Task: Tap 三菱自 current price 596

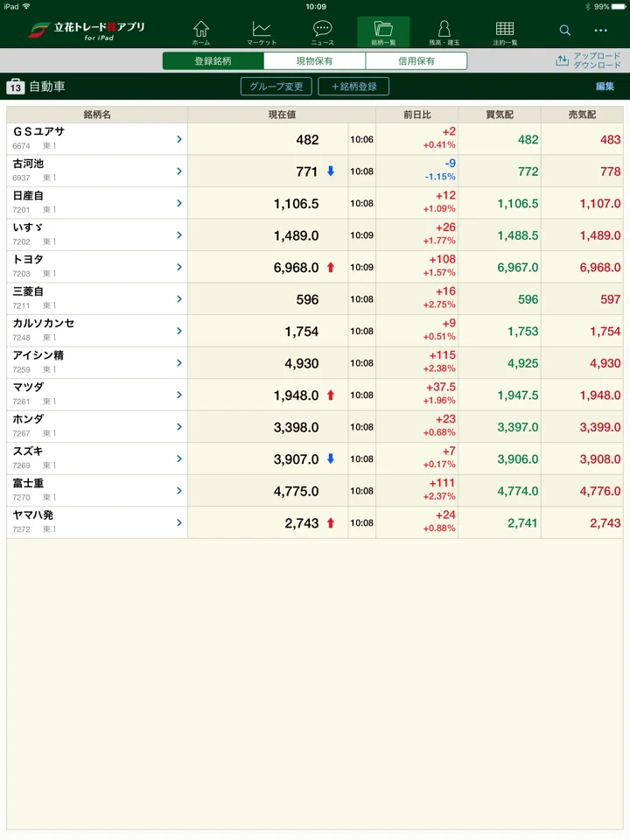Action: pos(307,299)
